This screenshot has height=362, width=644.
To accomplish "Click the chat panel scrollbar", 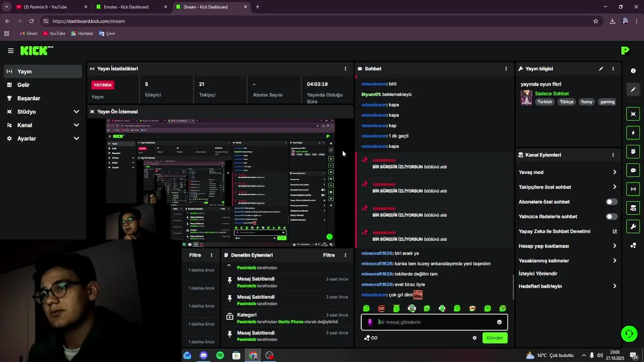I will tap(513, 287).
